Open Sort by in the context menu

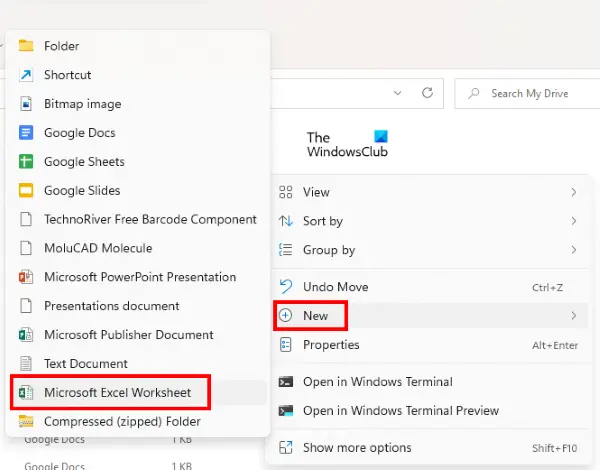point(430,221)
